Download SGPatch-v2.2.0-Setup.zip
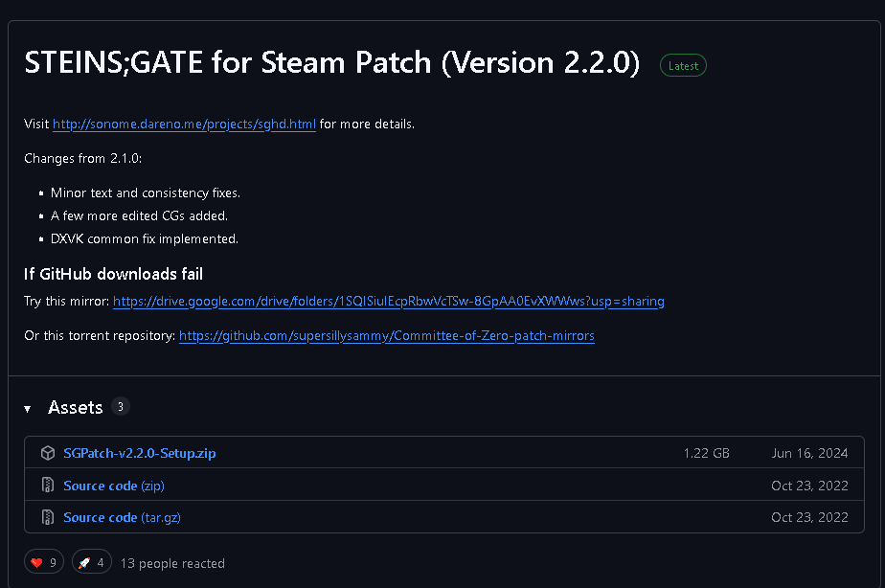 [x=140, y=453]
